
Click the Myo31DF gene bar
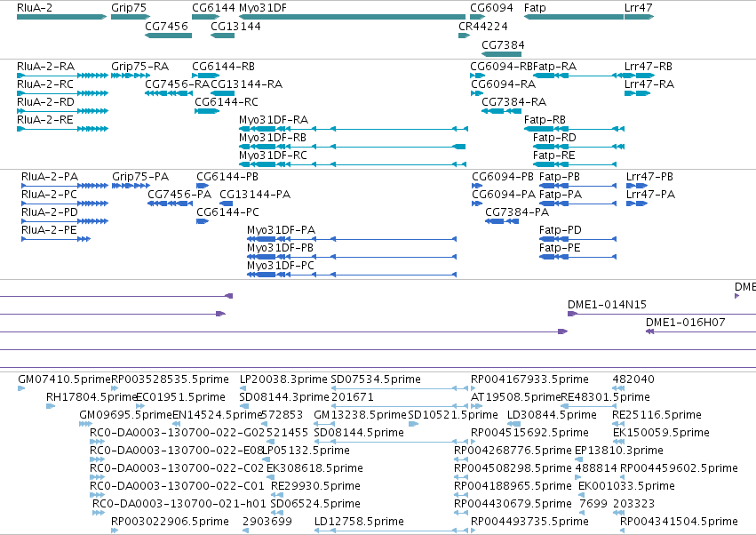click(x=353, y=17)
